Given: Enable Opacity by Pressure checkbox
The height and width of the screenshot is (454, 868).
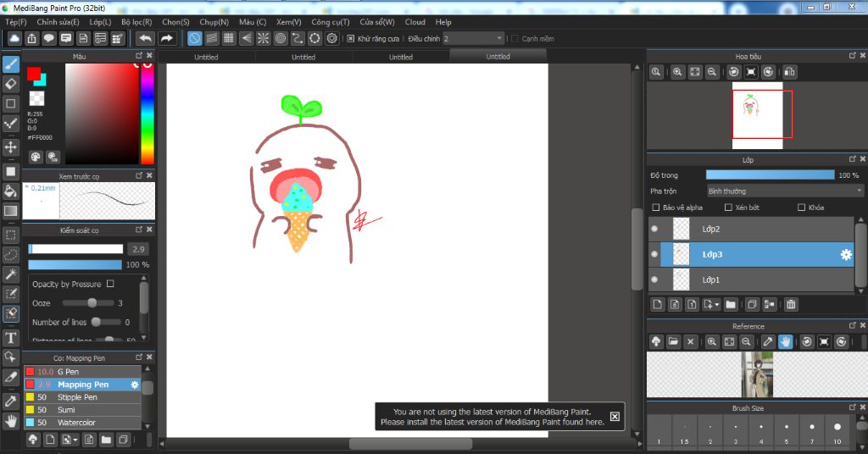Looking at the screenshot, I should [110, 284].
